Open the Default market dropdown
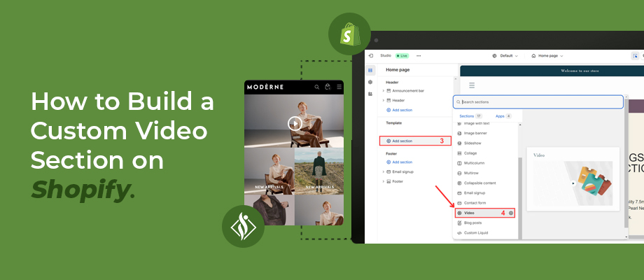 [x=505, y=55]
